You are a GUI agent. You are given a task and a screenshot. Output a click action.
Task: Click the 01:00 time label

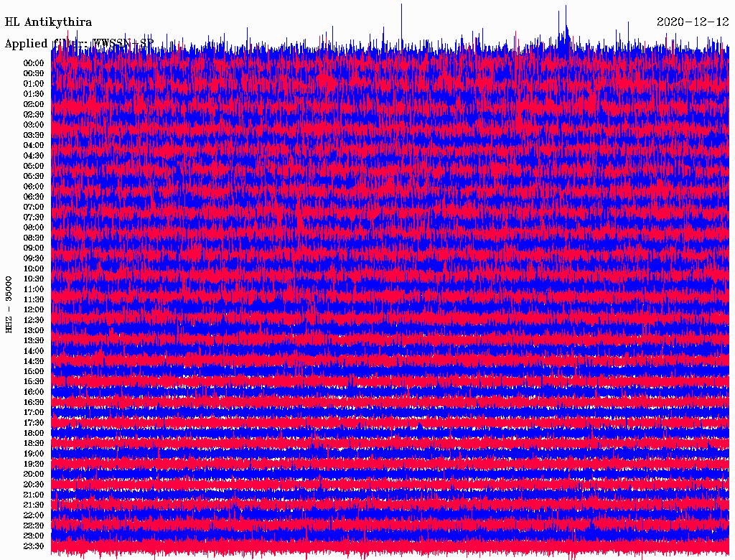coord(34,84)
